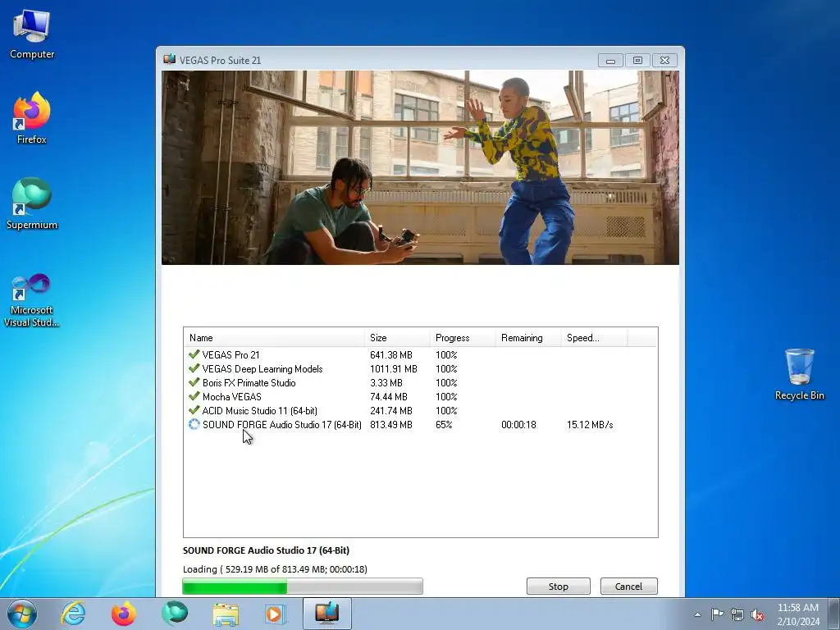This screenshot has height=630, width=840.
Task: Cancel the installation
Action: (x=628, y=586)
